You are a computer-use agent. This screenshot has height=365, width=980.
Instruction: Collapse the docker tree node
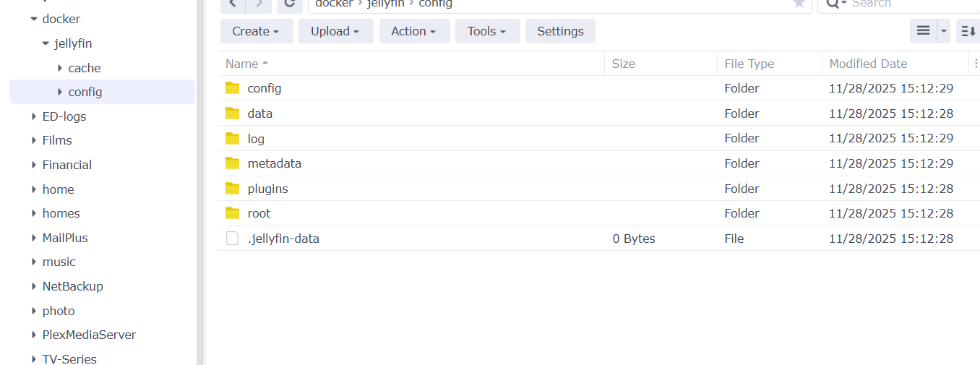click(x=33, y=20)
